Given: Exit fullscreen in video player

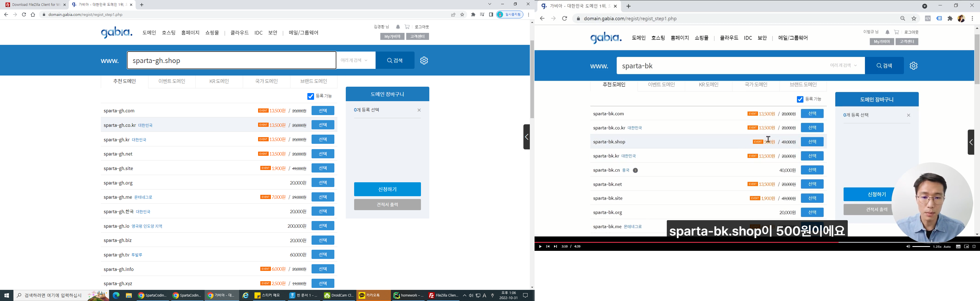Looking at the screenshot, I should 974,247.
